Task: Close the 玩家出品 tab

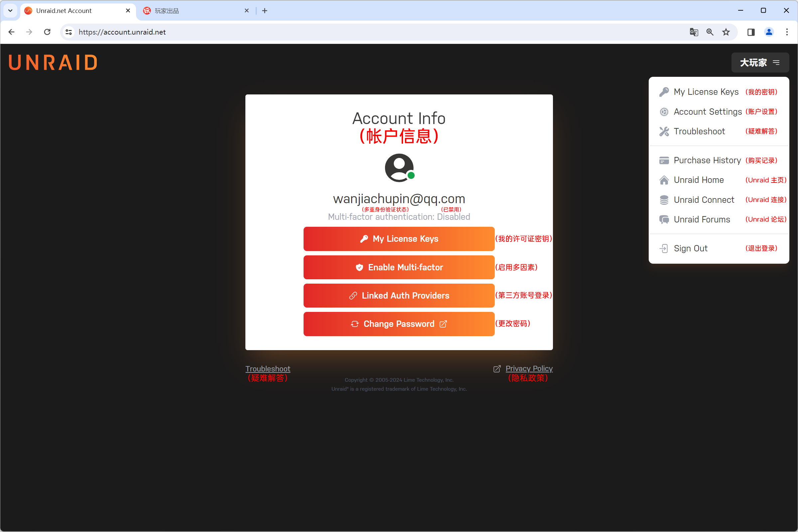Action: tap(247, 11)
